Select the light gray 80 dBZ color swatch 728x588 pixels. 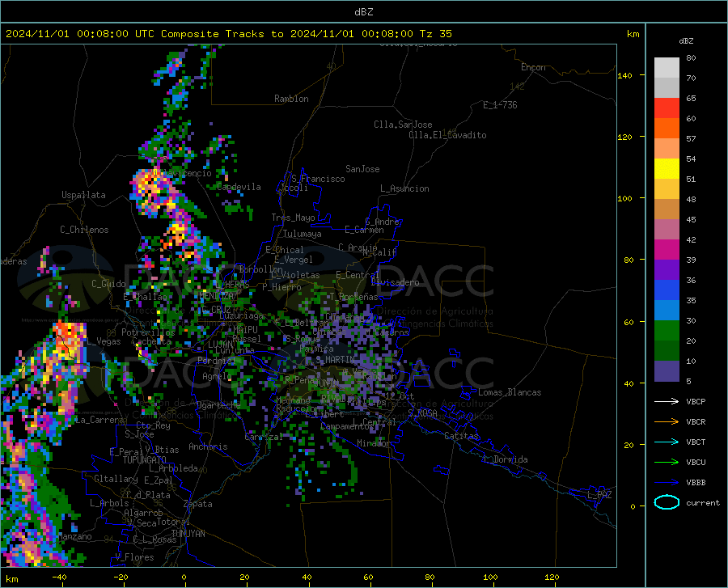(x=667, y=68)
